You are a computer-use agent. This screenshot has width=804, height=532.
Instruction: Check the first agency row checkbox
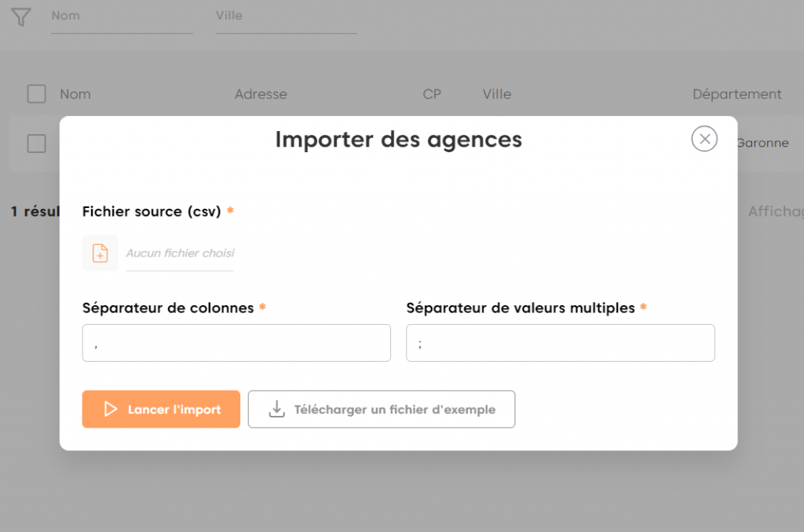click(37, 144)
